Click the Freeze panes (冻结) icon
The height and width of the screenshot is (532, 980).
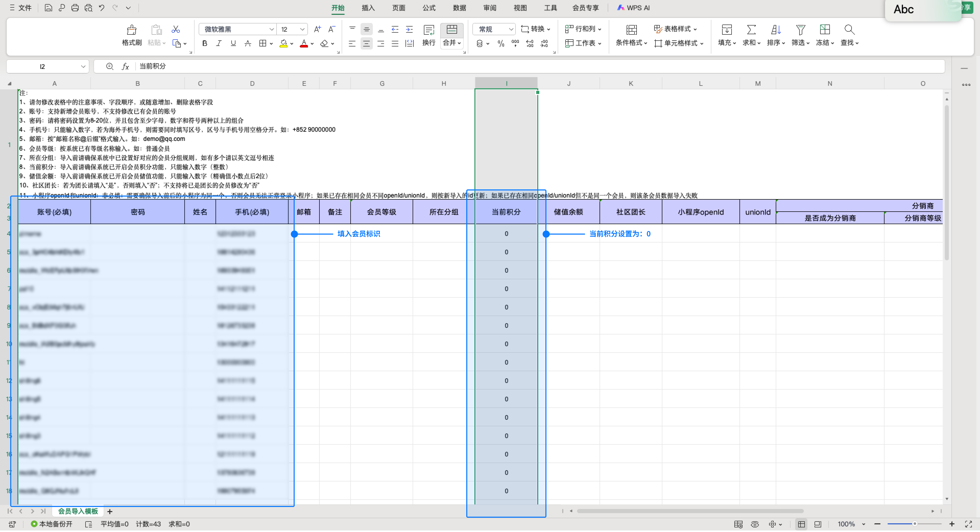(824, 30)
